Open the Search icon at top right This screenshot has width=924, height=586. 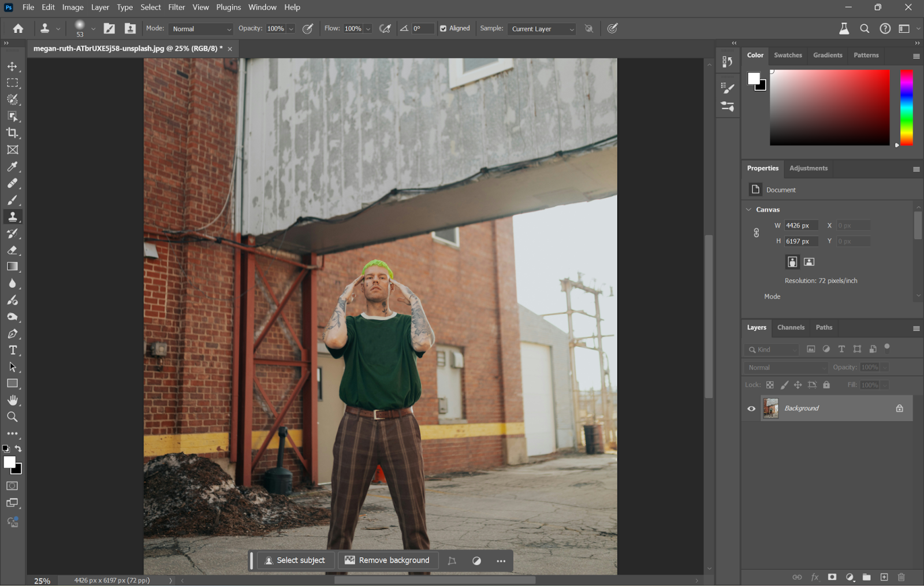[x=865, y=28]
